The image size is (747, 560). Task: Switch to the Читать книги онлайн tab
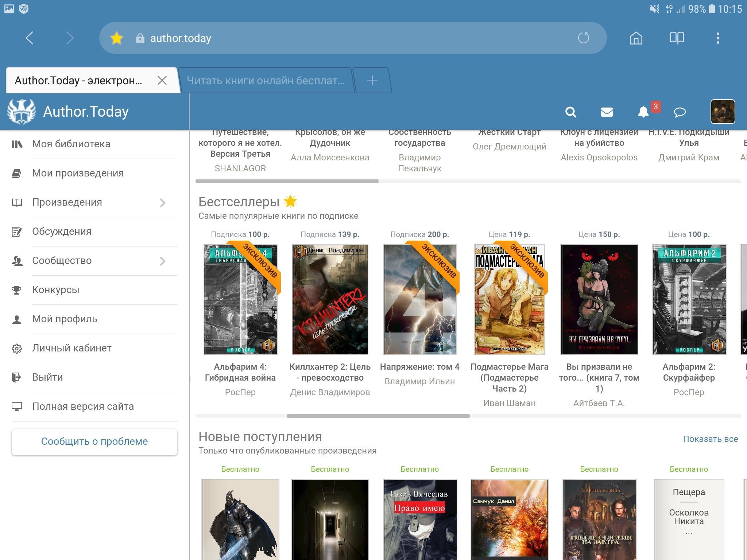coord(265,81)
